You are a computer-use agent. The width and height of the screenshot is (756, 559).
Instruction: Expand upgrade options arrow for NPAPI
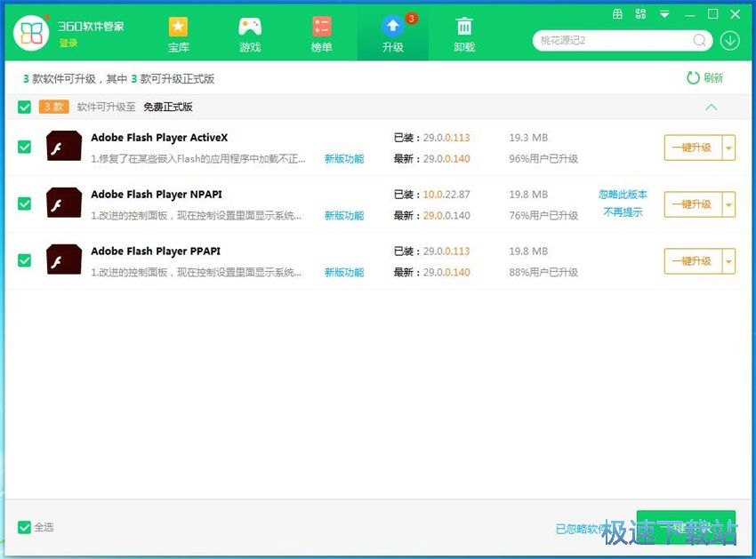(728, 204)
